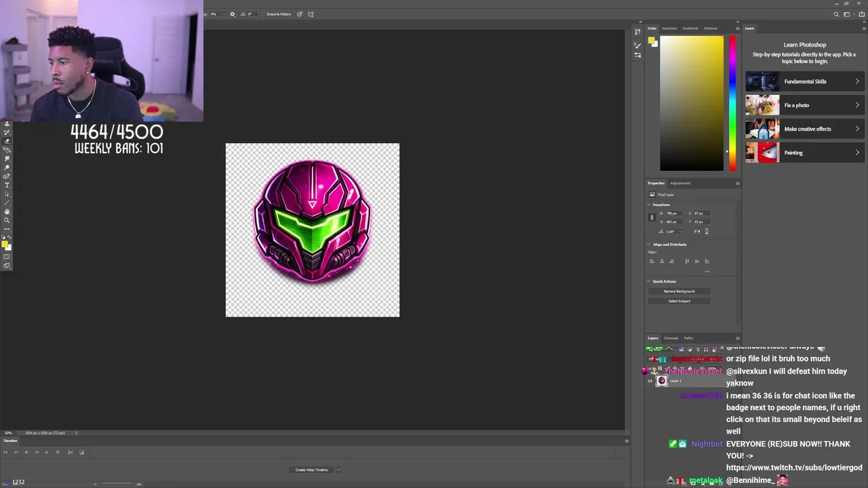
Task: Flip layer vertically in Properties
Action: coord(707,231)
